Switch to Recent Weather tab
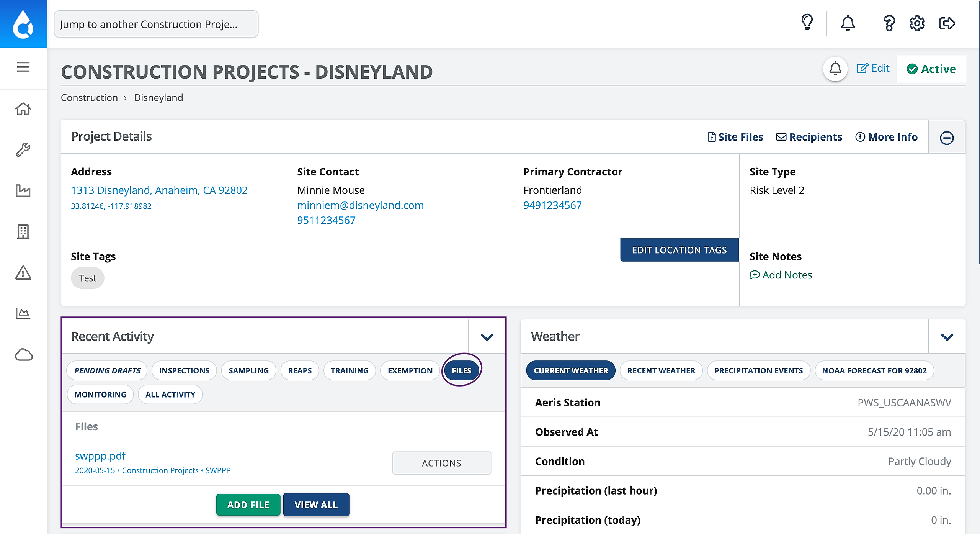The height and width of the screenshot is (534, 980). pyautogui.click(x=661, y=370)
